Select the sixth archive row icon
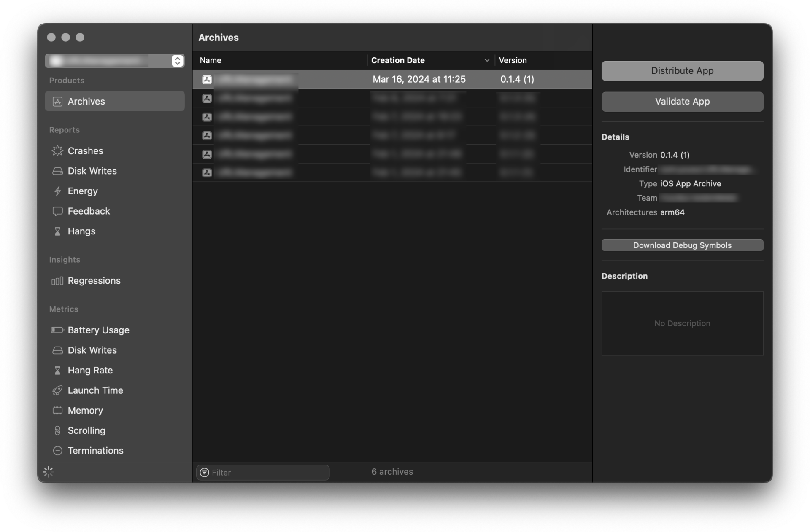Screen dimensions: 810x532 [x=207, y=172]
